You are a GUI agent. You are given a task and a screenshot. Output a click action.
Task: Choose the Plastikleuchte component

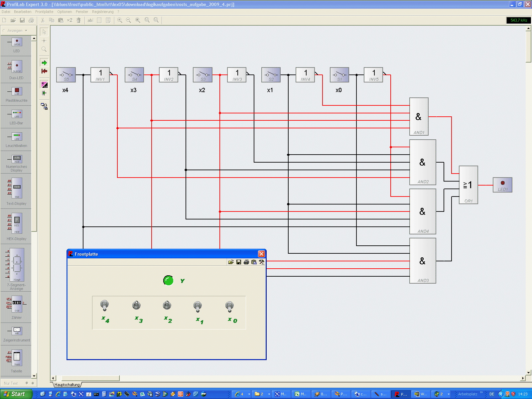[x=16, y=94]
